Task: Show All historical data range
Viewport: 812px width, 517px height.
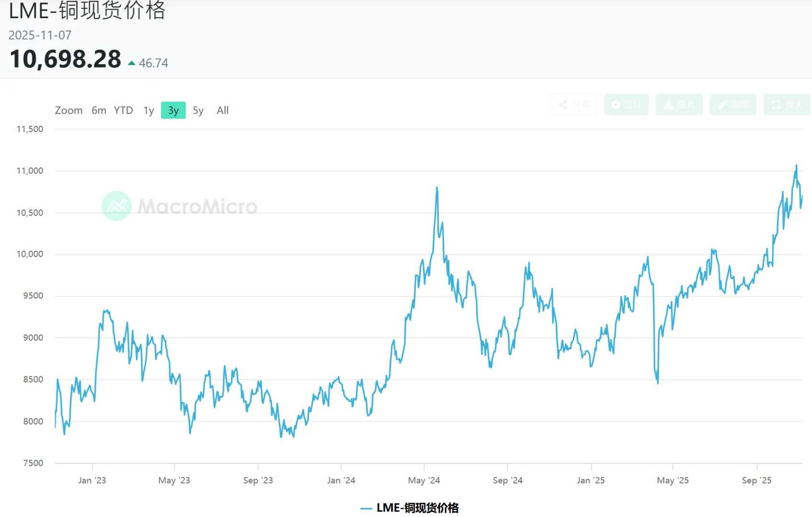Action: pos(222,111)
